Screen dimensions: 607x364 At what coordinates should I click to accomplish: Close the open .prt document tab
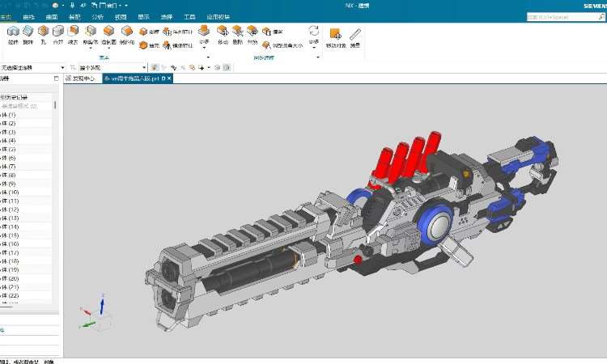point(169,78)
